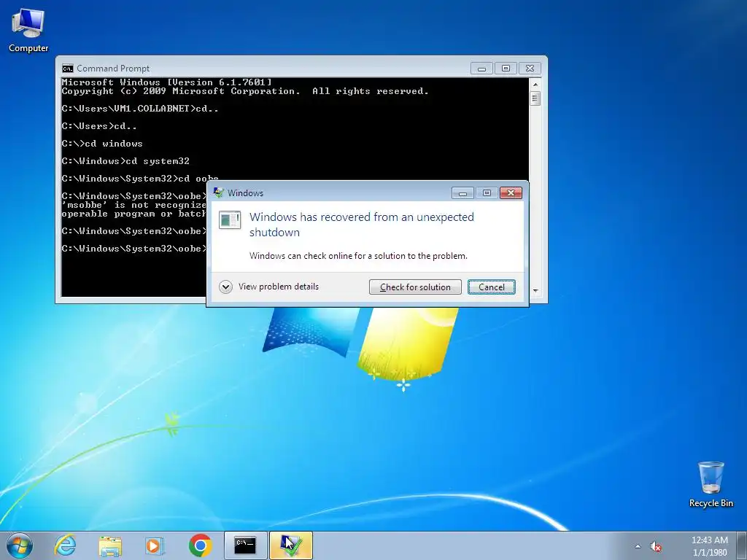This screenshot has height=560, width=747.
Task: Click the View problem details label
Action: [279, 287]
